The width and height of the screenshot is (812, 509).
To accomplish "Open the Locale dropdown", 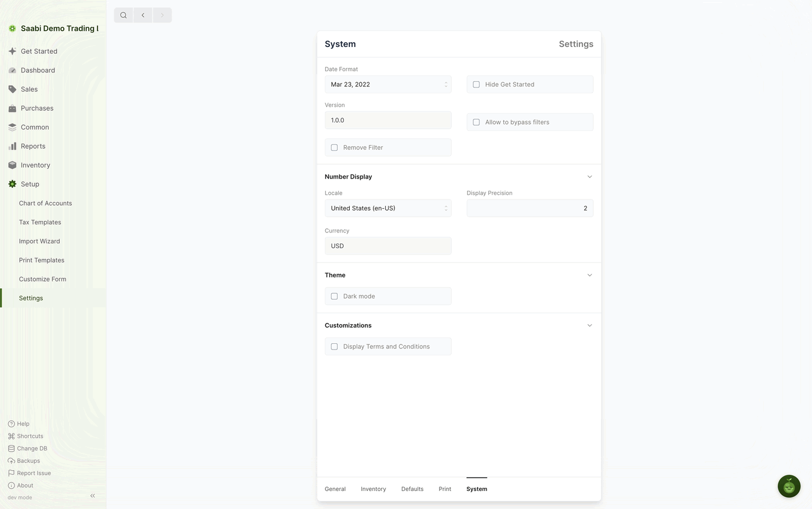I will [388, 208].
